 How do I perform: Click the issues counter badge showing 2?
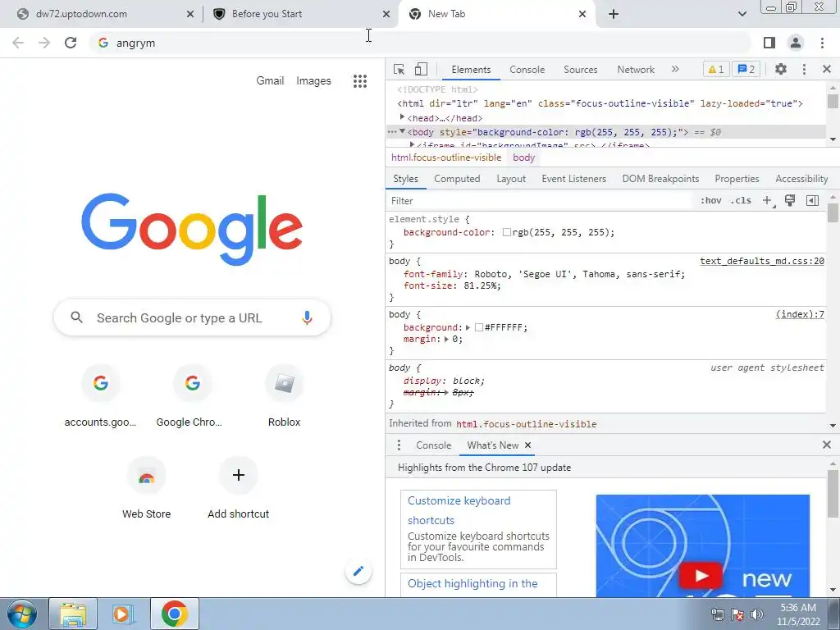(746, 69)
